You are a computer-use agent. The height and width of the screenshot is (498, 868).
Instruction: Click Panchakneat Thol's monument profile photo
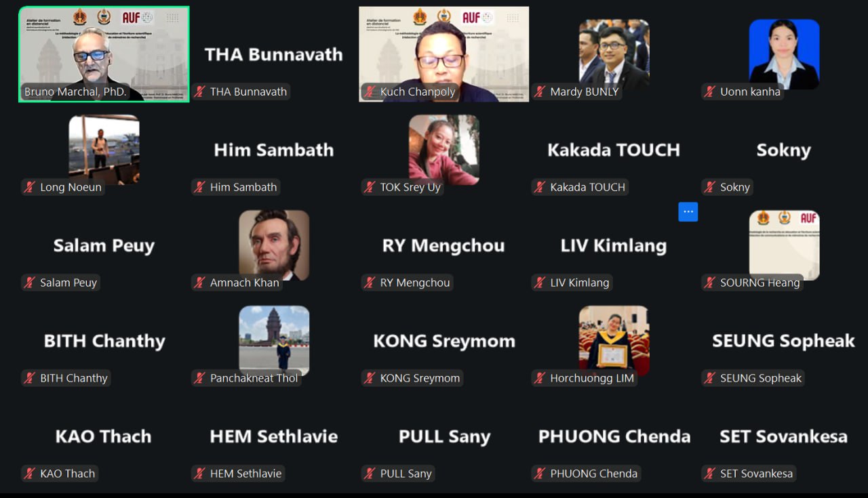(x=274, y=341)
